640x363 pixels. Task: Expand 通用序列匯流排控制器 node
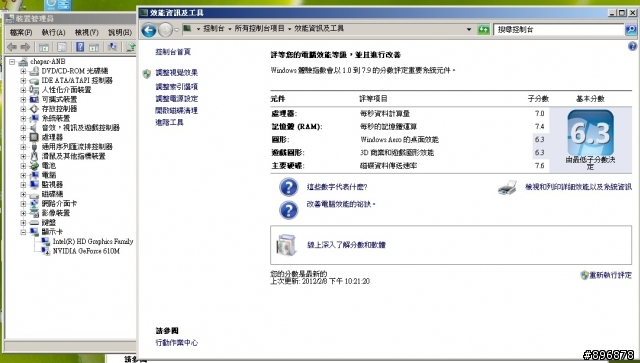(x=23, y=147)
